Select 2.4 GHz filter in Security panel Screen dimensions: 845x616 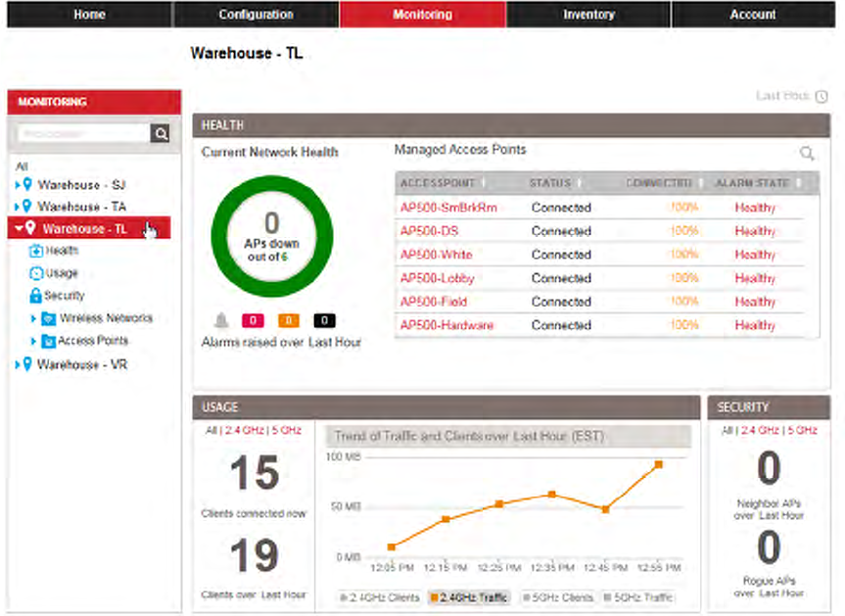pos(761,430)
